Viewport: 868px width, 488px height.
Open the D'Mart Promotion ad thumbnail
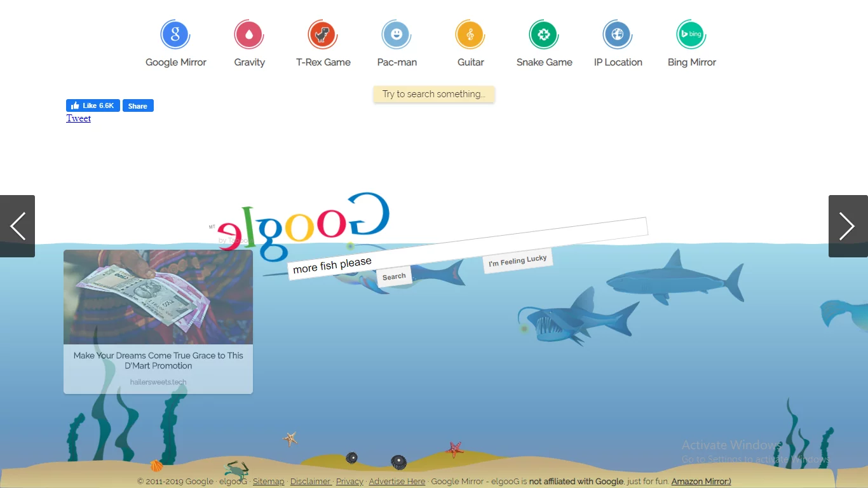tap(158, 297)
